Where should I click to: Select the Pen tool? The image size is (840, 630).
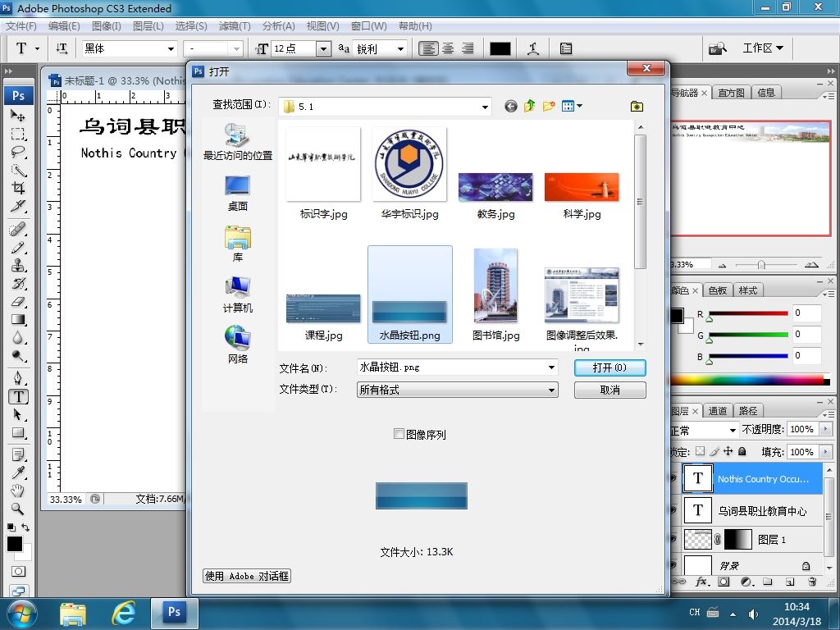point(18,378)
